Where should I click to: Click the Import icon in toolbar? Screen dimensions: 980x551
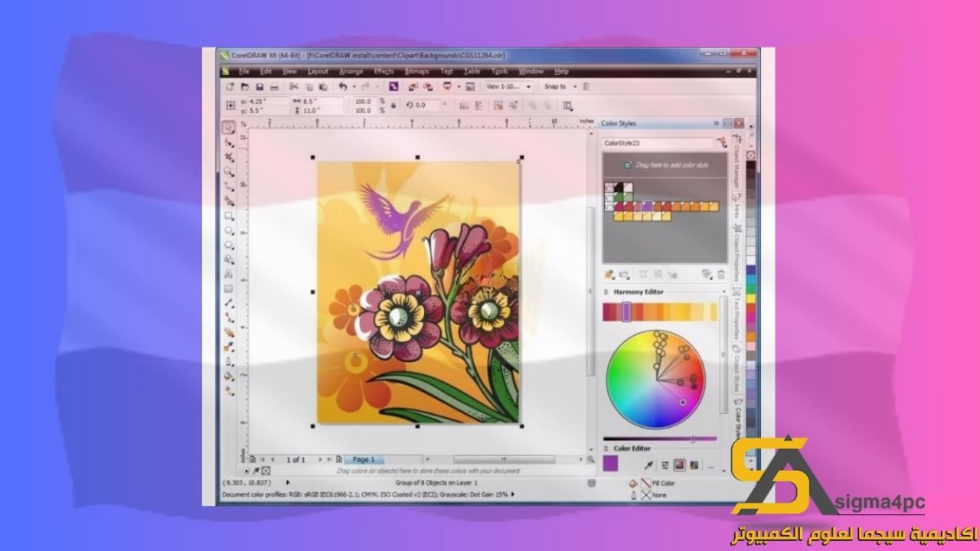tap(412, 86)
